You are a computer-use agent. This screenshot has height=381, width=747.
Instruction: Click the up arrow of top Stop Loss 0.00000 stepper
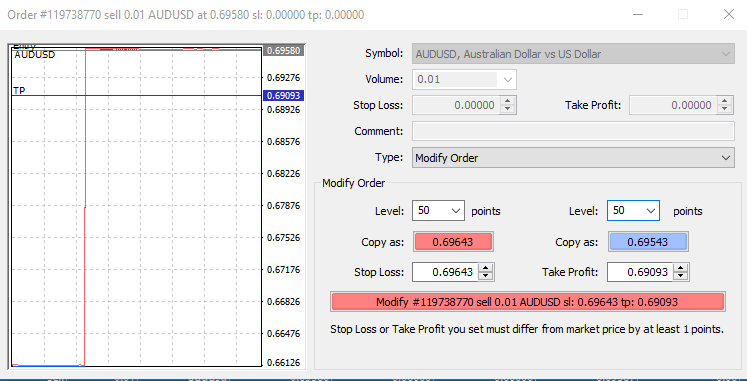click(508, 101)
